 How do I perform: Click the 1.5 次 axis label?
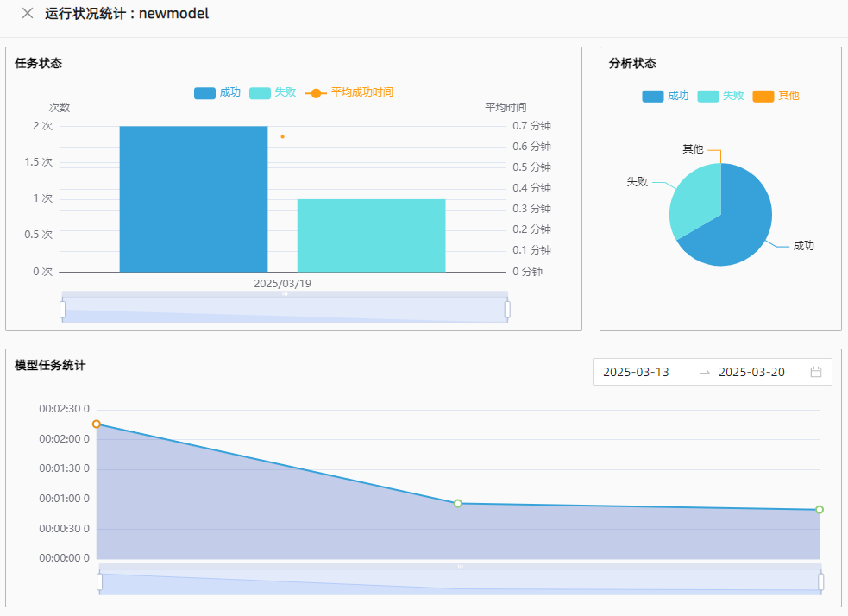(x=39, y=162)
